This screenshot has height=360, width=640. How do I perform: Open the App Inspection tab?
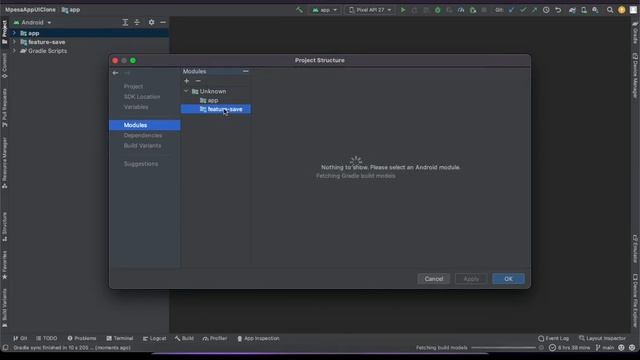point(258,338)
